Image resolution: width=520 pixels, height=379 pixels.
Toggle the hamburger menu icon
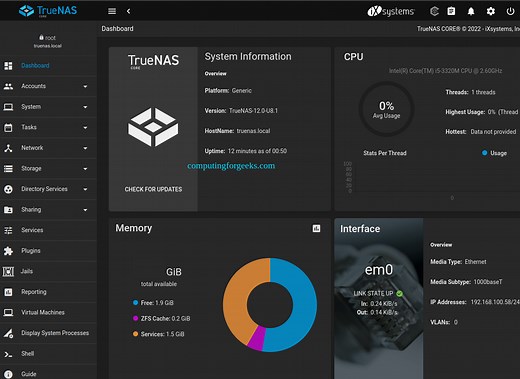point(112,11)
